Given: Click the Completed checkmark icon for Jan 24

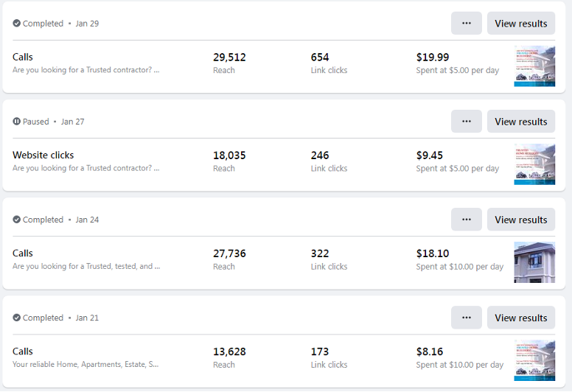Looking at the screenshot, I should [16, 220].
